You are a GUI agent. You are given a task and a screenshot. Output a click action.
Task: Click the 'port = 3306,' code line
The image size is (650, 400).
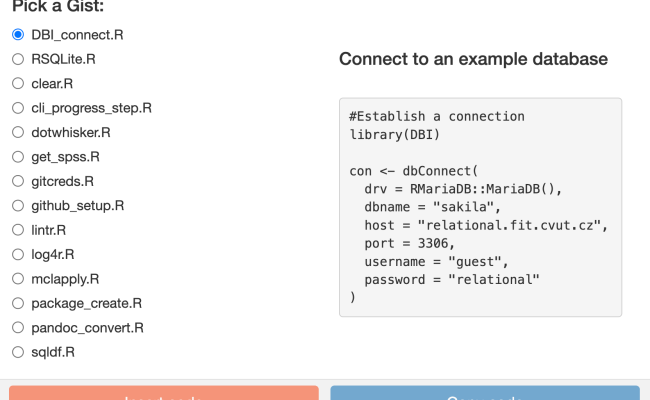[410, 243]
